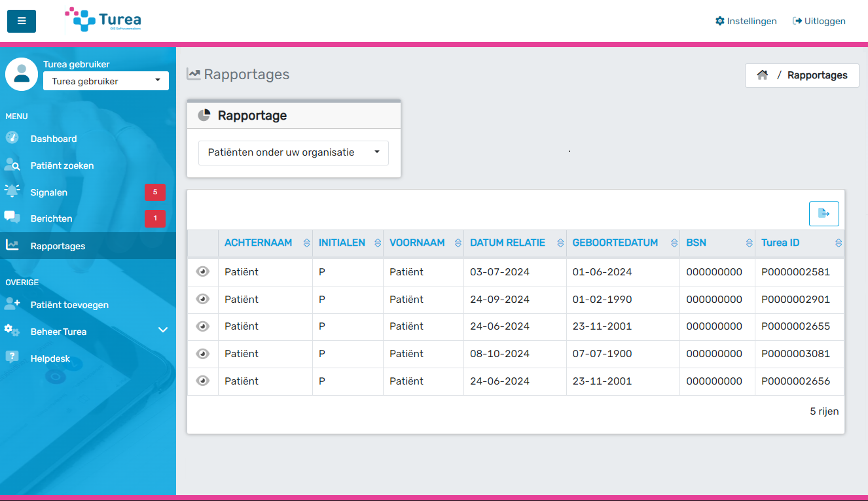Screen dimensions: 868x501
Task: Click the export table button
Action: coord(824,214)
